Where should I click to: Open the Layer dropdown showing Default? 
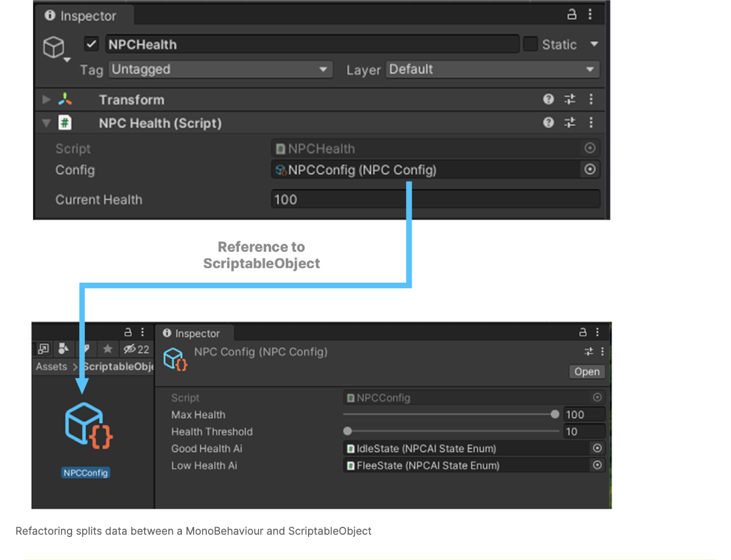tap(492, 69)
